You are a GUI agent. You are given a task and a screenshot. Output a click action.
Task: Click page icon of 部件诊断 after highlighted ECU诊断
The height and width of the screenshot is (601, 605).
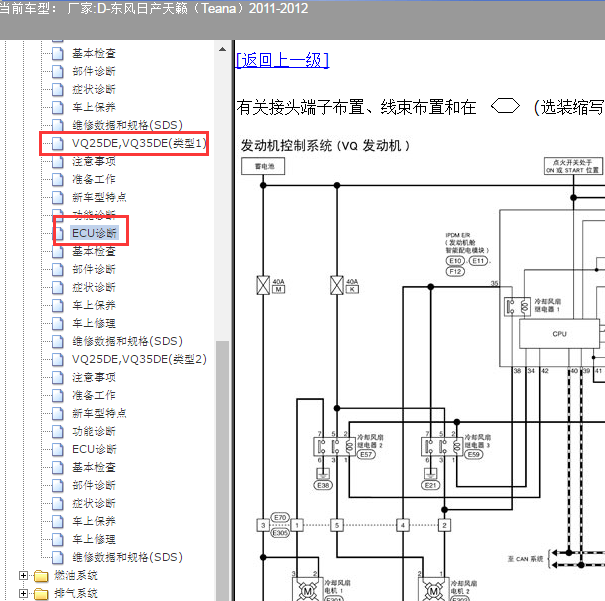click(x=57, y=269)
